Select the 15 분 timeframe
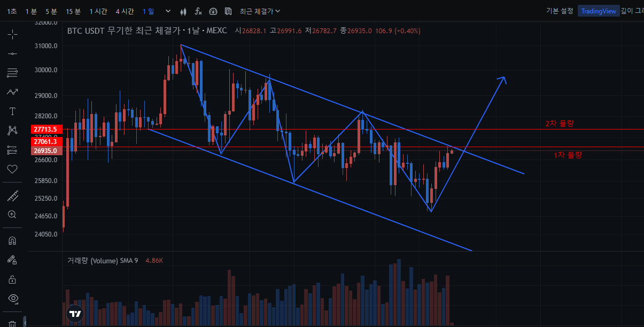The image size is (644, 327). click(x=73, y=11)
